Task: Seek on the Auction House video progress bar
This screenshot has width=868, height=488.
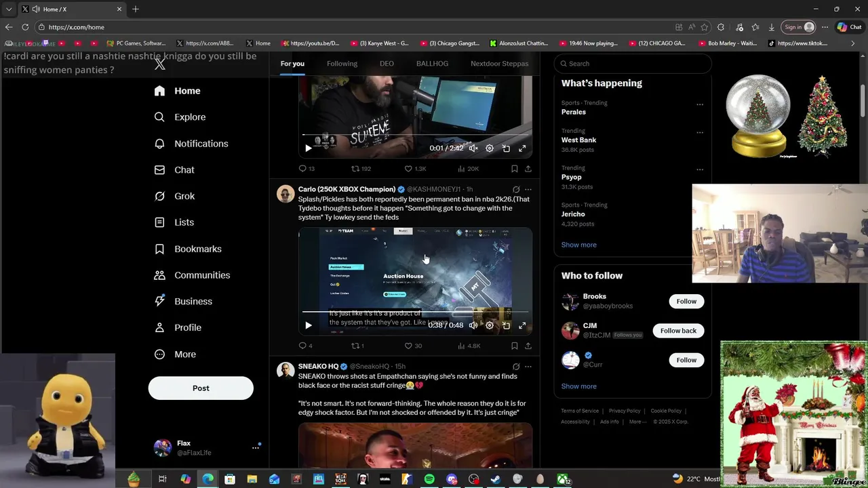Action: (415, 312)
